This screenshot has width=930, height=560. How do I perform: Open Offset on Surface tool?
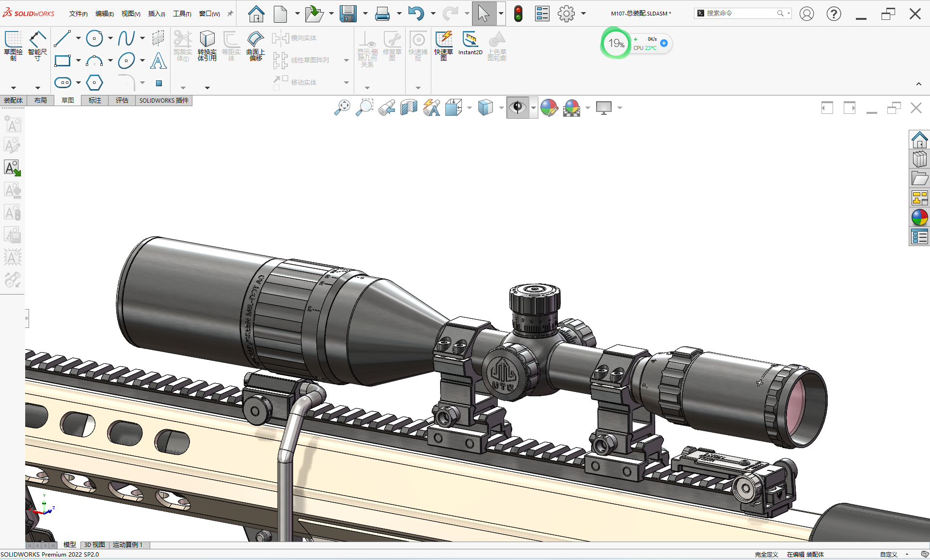tap(255, 46)
